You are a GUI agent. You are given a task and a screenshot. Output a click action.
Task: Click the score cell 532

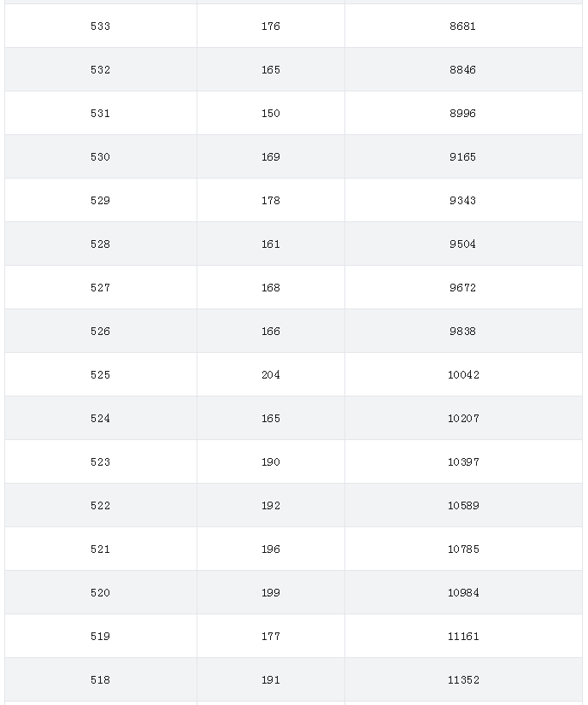[100, 70]
